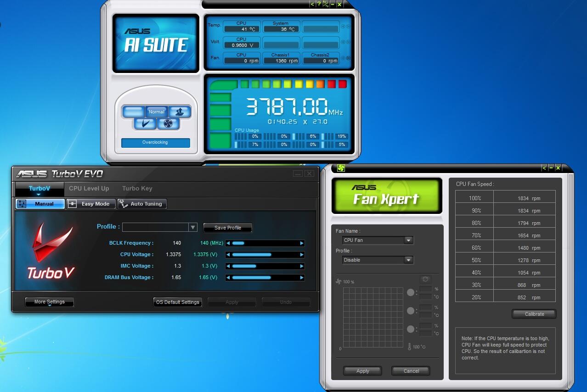587x392 pixels.
Task: Increase CPU Voltage with right arrow
Action: pos(302,254)
